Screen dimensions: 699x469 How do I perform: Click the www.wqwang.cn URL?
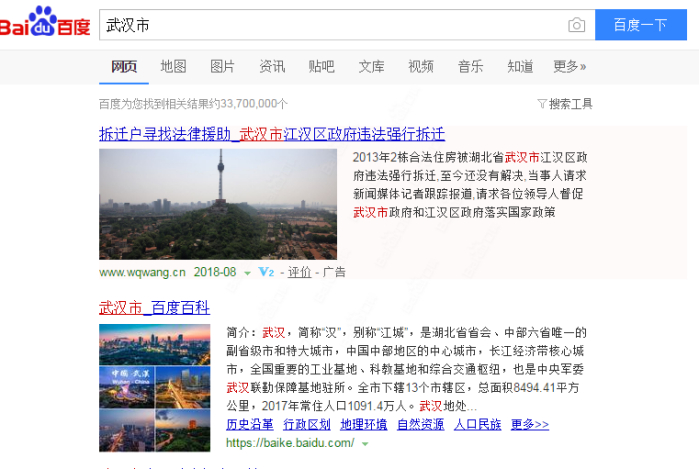pyautogui.click(x=142, y=272)
